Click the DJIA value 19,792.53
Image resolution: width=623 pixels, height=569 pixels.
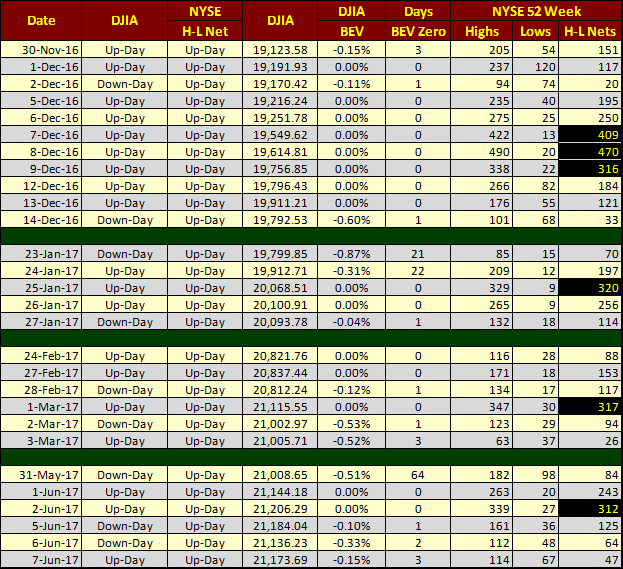point(280,220)
